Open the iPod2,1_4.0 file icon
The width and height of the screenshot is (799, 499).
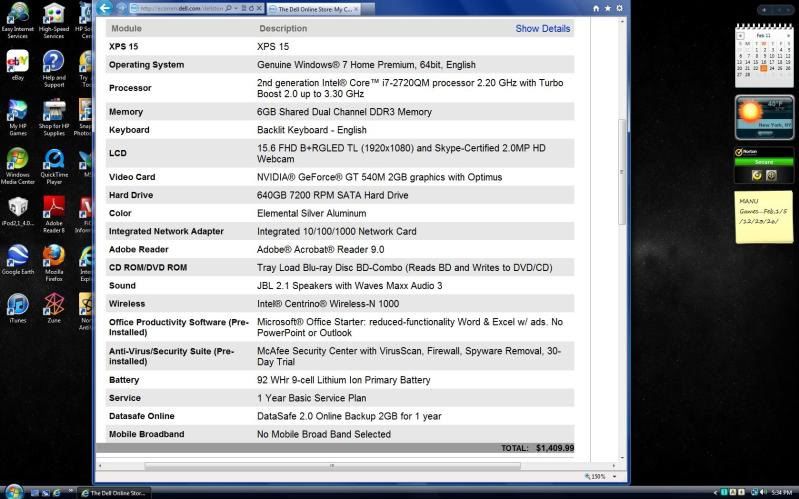[17, 212]
